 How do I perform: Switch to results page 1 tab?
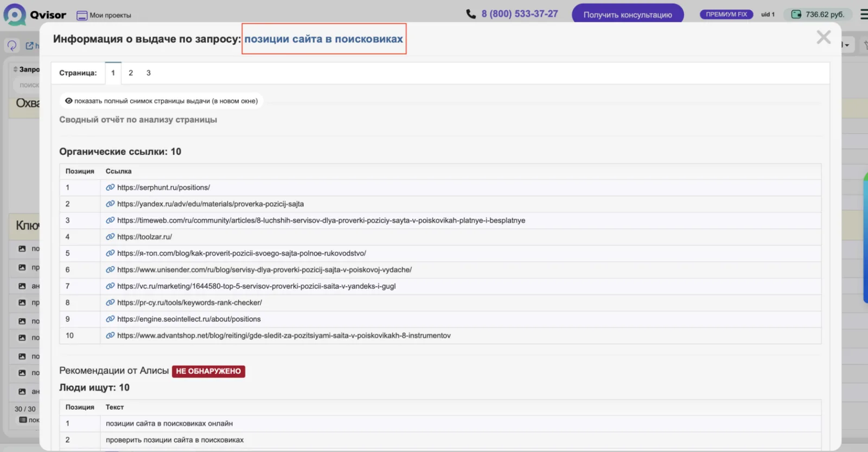[x=113, y=73]
